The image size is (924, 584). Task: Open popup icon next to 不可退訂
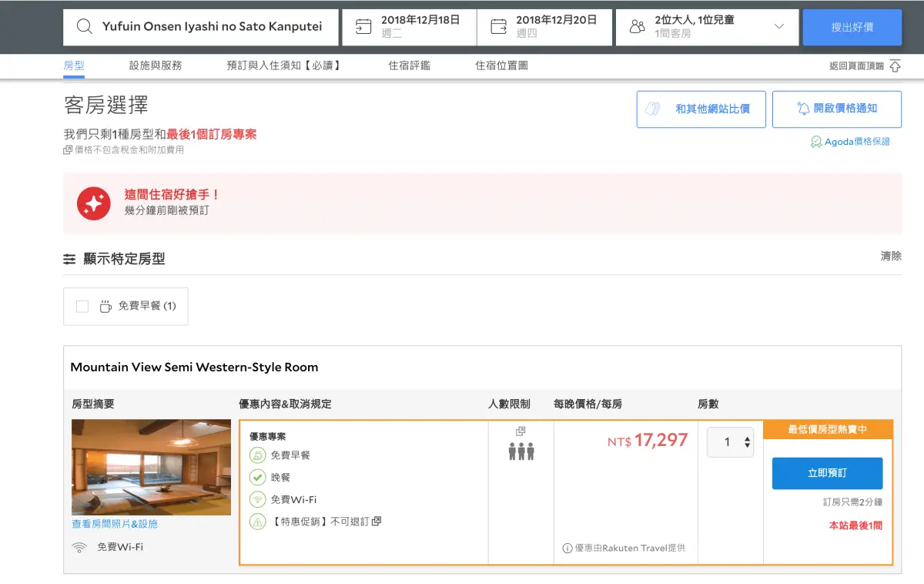click(x=377, y=522)
